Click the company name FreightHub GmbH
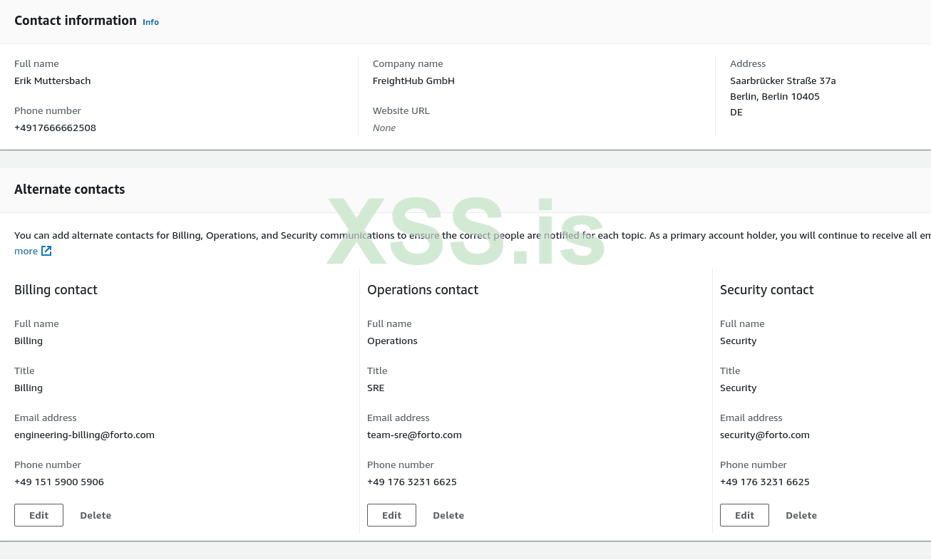Viewport: 931px width, 560px height. (413, 81)
